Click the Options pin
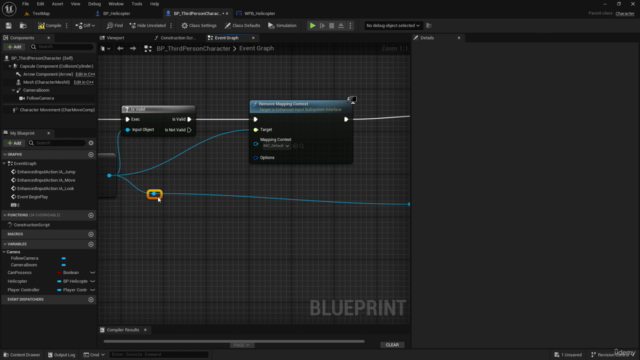The image size is (640, 360). [256, 158]
